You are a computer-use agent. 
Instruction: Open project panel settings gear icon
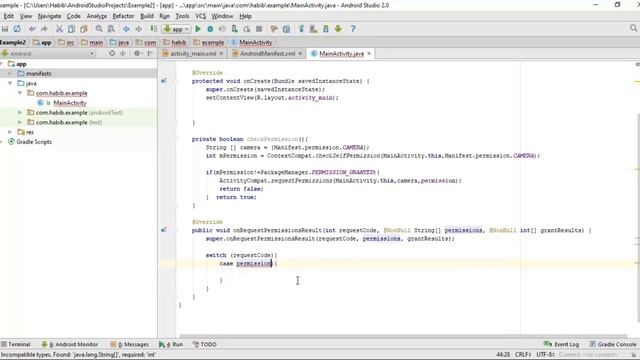[138, 53]
